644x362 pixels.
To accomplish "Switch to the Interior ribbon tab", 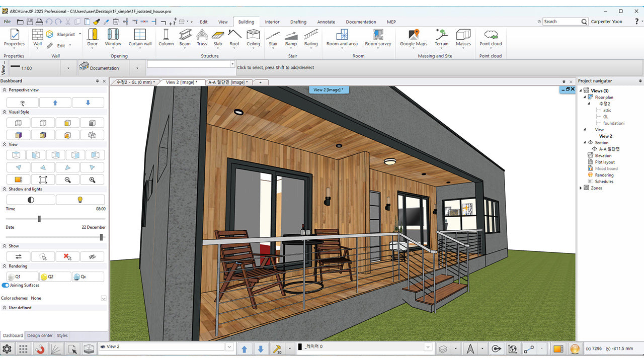I will pos(272,22).
